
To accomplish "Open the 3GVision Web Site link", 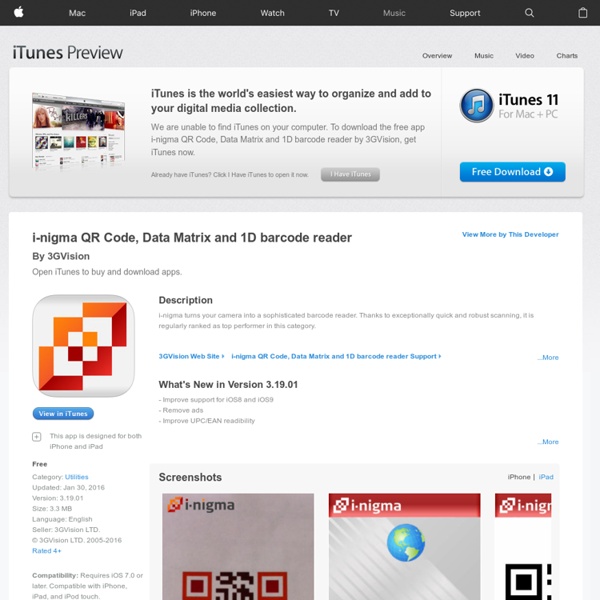I will click(191, 356).
